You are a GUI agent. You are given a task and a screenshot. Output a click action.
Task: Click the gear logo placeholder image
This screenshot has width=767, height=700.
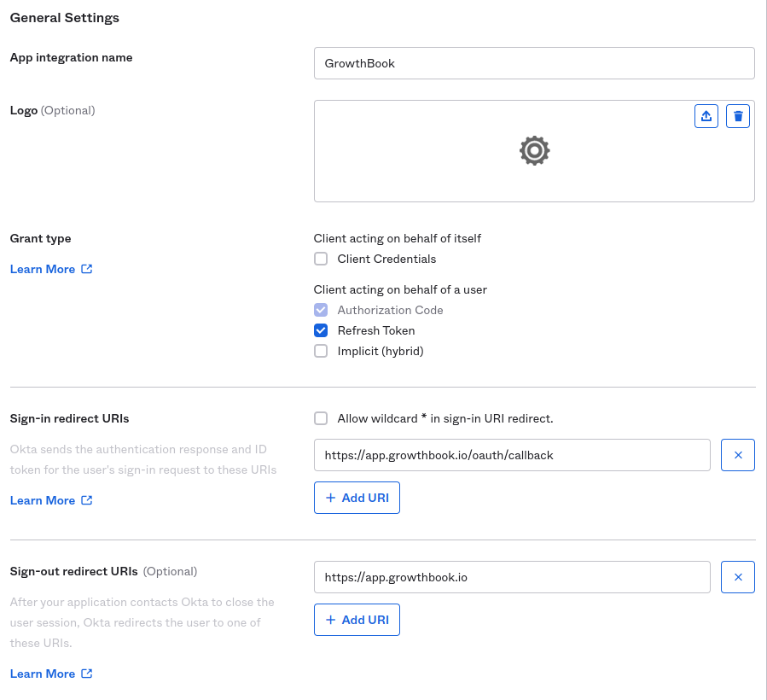pos(534,150)
